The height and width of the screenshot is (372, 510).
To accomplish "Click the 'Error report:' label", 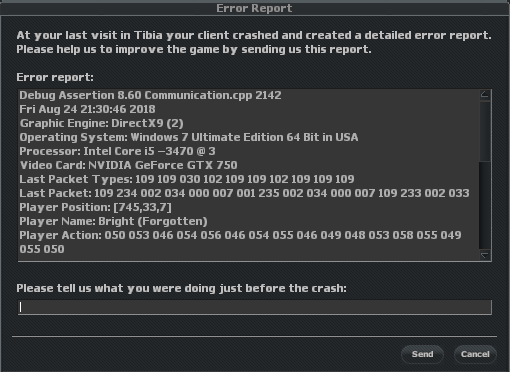I will click(55, 77).
